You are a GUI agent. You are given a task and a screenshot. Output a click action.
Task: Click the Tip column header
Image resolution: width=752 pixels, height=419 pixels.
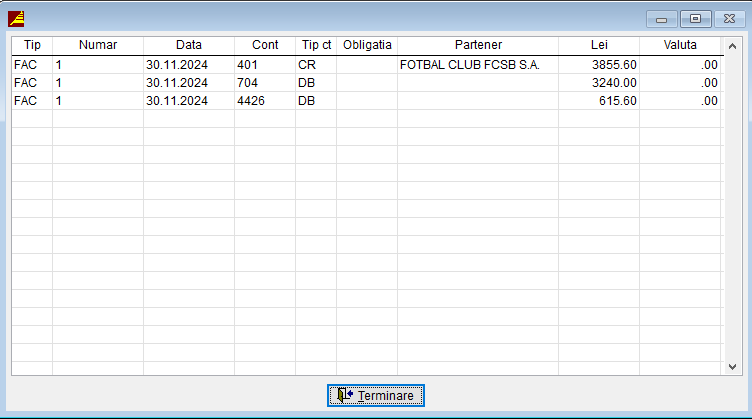pyautogui.click(x=32, y=45)
